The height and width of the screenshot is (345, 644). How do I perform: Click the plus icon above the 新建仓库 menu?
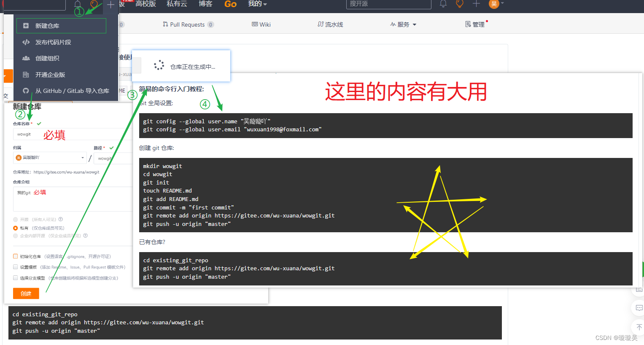[110, 5]
